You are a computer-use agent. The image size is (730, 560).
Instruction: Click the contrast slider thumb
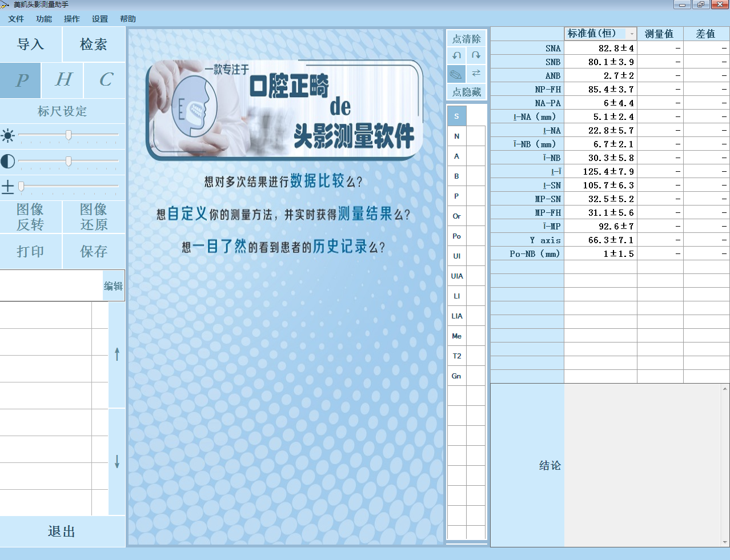tap(69, 162)
